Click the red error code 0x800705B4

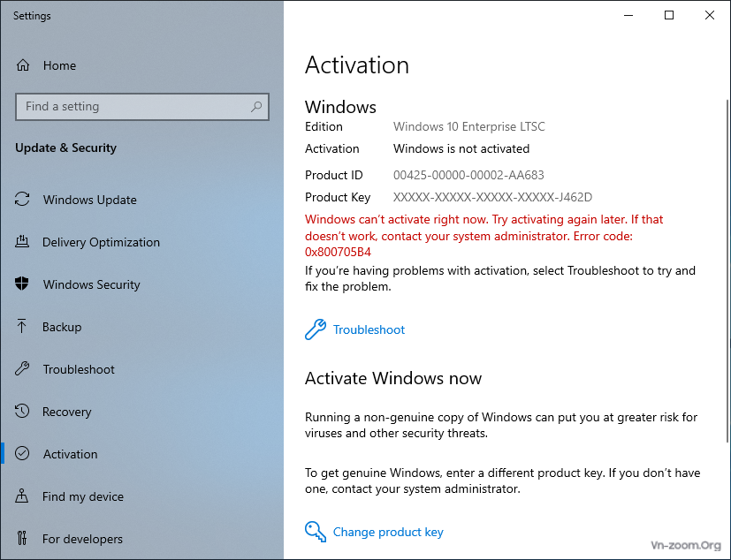click(x=338, y=252)
